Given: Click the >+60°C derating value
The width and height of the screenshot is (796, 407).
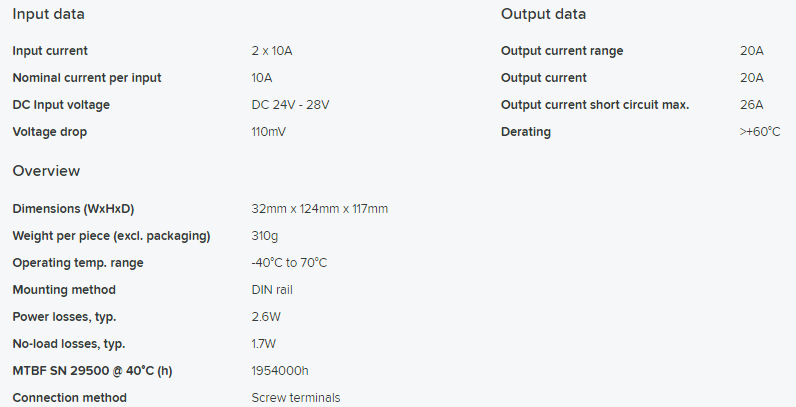Looking at the screenshot, I should pos(760,131).
